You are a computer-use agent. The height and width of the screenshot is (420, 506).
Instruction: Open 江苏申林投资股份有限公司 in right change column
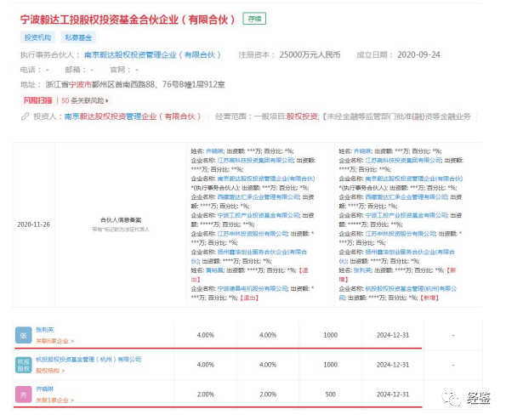click(401, 234)
